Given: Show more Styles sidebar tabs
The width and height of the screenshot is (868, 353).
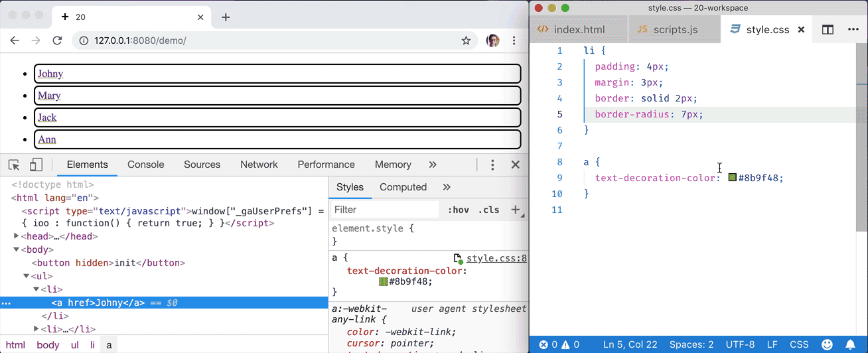Looking at the screenshot, I should [447, 187].
